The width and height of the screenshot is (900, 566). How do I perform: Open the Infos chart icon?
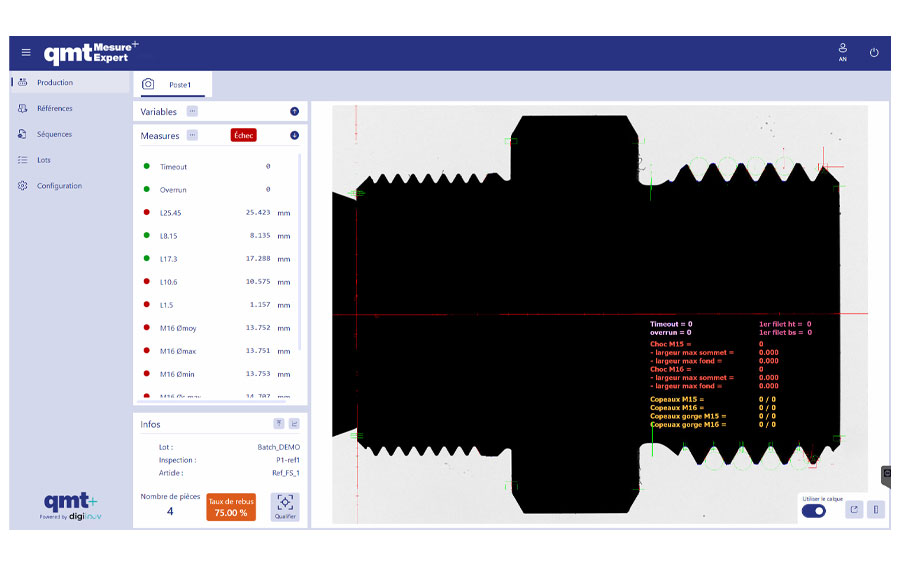pos(295,424)
